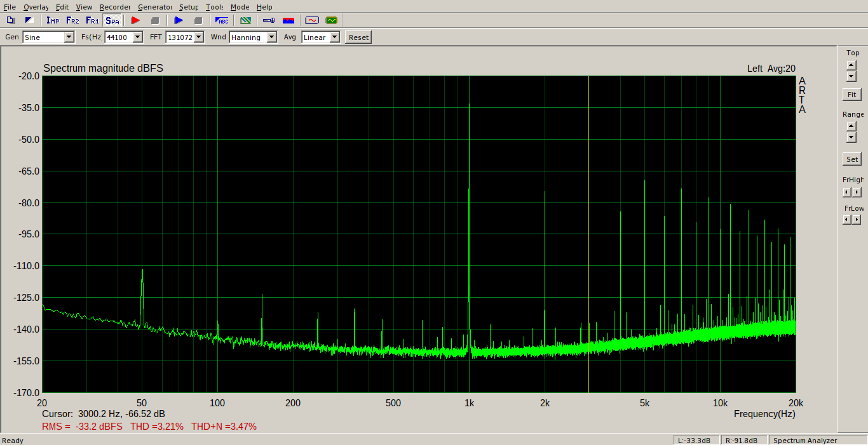Click the 'Ready' status bar text
The height and width of the screenshot is (445, 868).
[x=13, y=441]
